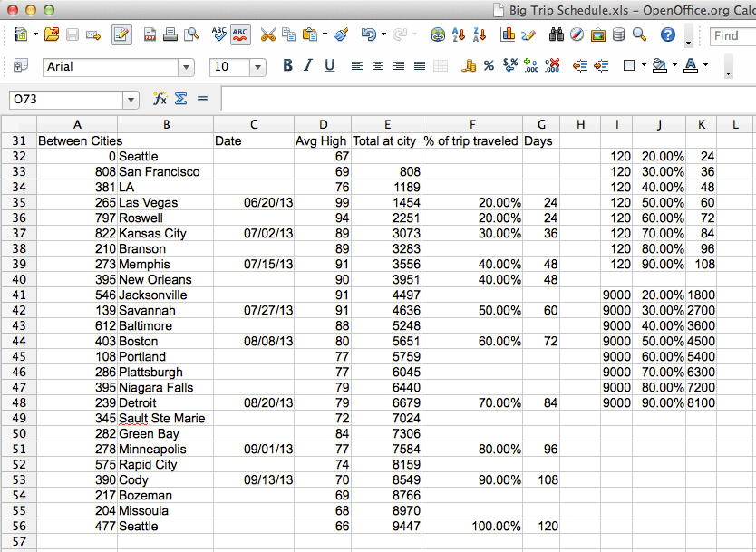Sort descending Z to A

480,34
